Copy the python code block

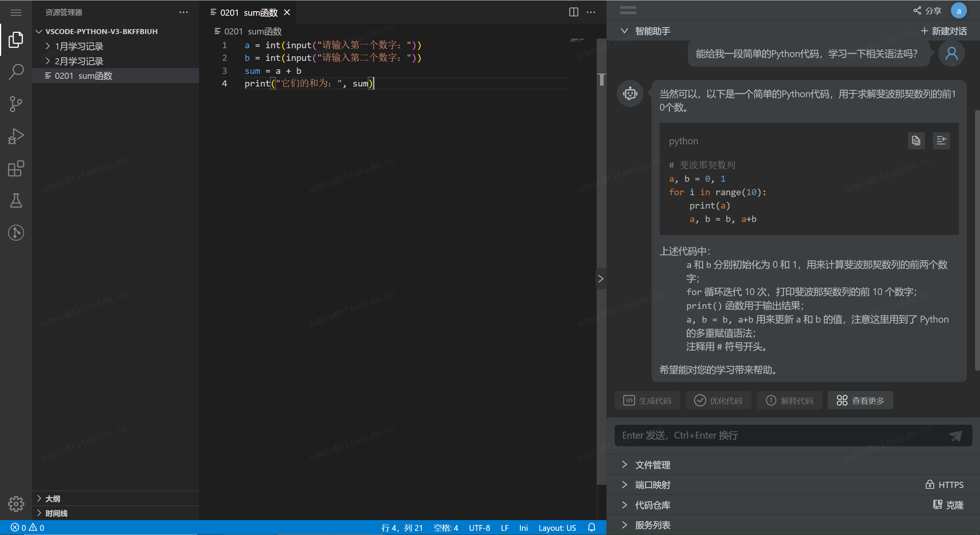coord(916,141)
